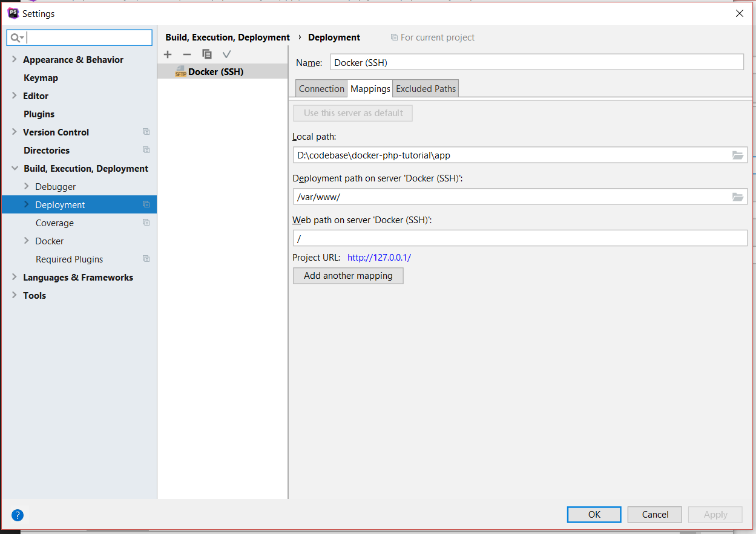Click the SFTP icon beside Docker (SSH)
Screen dimensions: 756x534
click(180, 71)
